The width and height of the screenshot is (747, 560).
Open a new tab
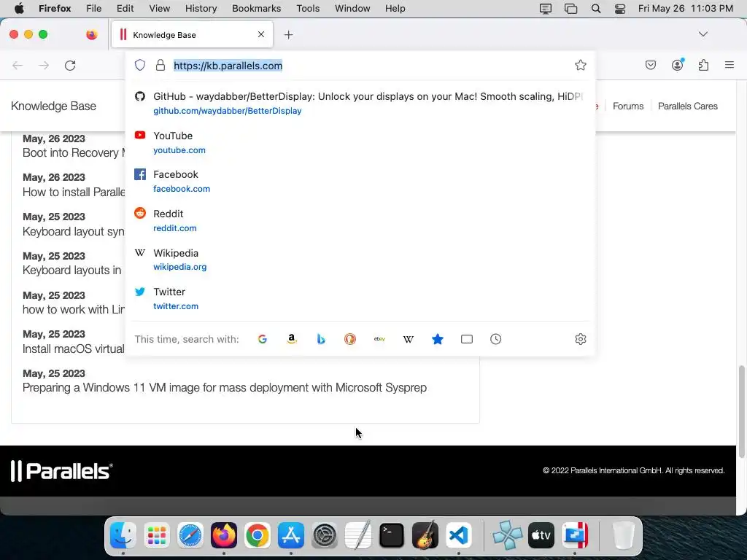288,35
